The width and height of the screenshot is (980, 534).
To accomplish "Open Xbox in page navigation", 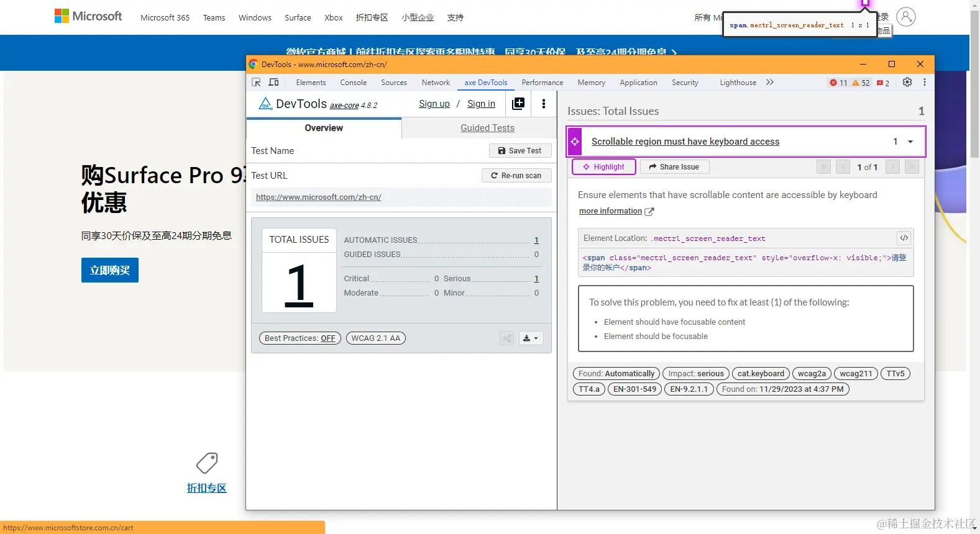I will pos(334,17).
